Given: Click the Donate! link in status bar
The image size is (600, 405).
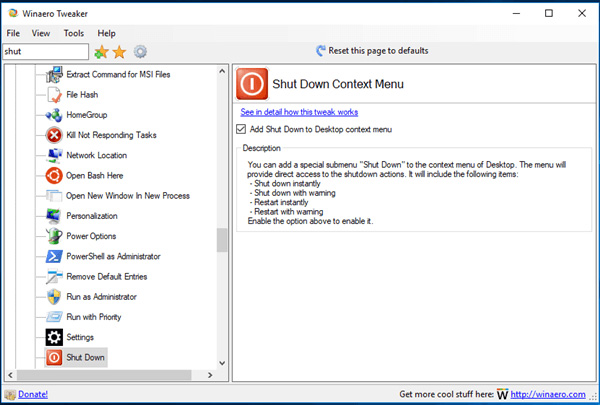Looking at the screenshot, I should click(x=33, y=394).
